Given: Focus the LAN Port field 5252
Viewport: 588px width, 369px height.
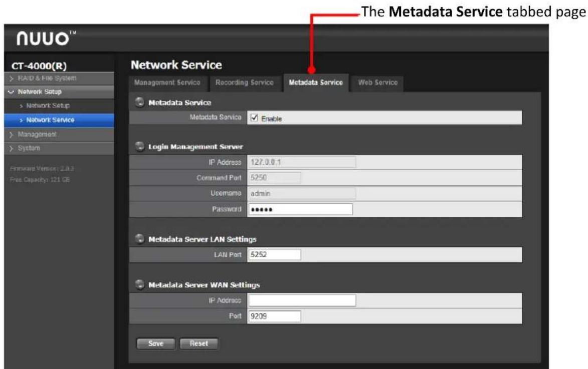Looking at the screenshot, I should coord(275,254).
